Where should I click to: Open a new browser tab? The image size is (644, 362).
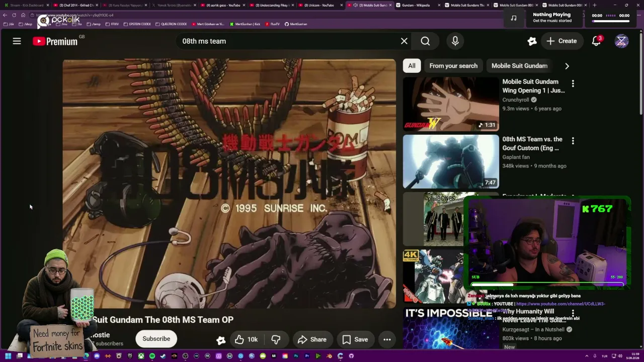pyautogui.click(x=595, y=5)
